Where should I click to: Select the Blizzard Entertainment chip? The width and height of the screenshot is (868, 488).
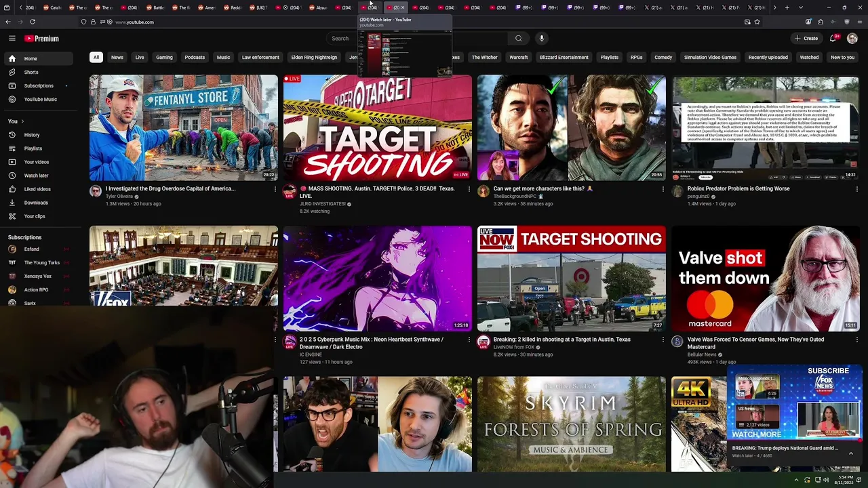pyautogui.click(x=564, y=58)
